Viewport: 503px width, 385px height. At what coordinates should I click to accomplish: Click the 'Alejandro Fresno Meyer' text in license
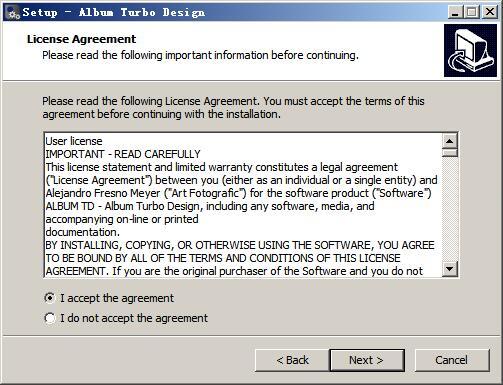[103, 193]
